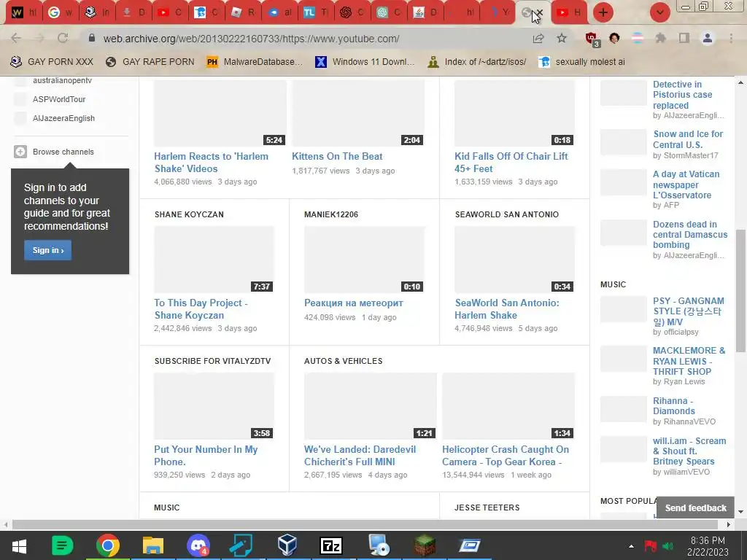Open 'SeaWorld San Antonio: Harlem Shake' link

[x=507, y=309]
